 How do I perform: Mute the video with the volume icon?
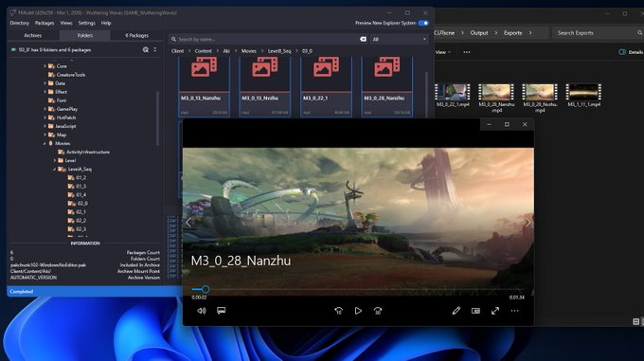[202, 311]
